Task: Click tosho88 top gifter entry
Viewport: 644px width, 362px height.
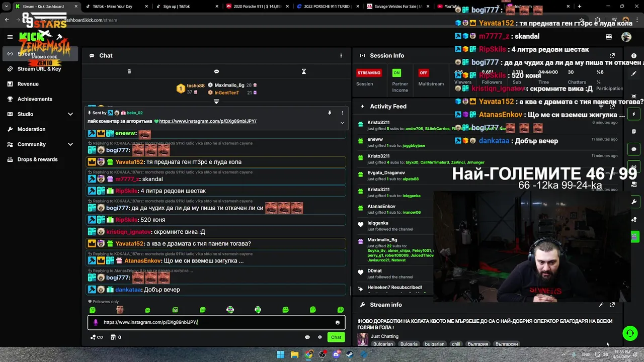Action: pyautogui.click(x=191, y=88)
